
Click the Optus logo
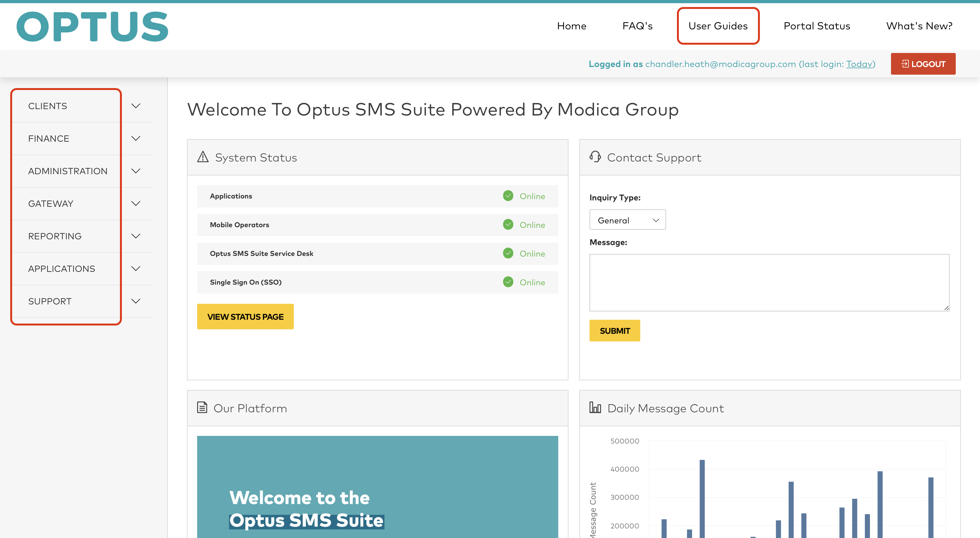(x=92, y=26)
